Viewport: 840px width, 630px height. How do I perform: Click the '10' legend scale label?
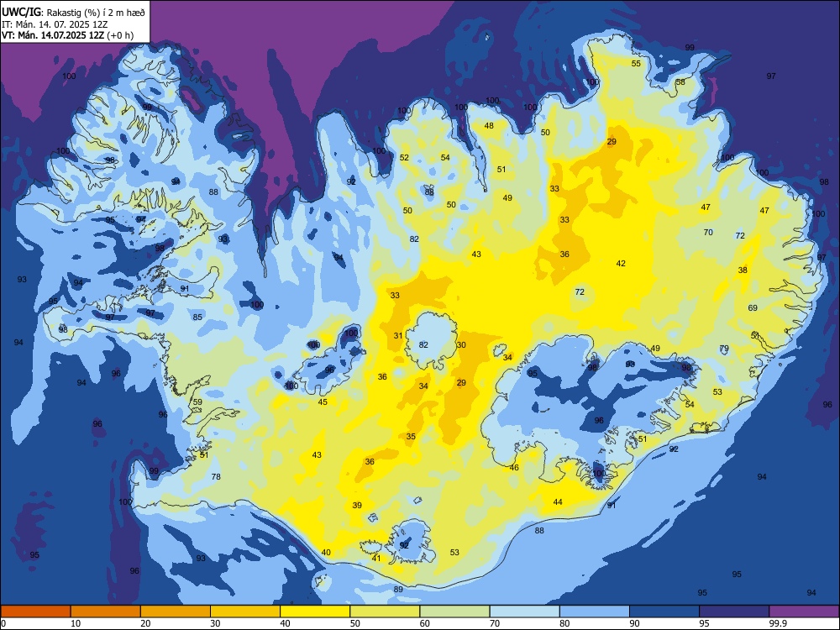(76, 623)
